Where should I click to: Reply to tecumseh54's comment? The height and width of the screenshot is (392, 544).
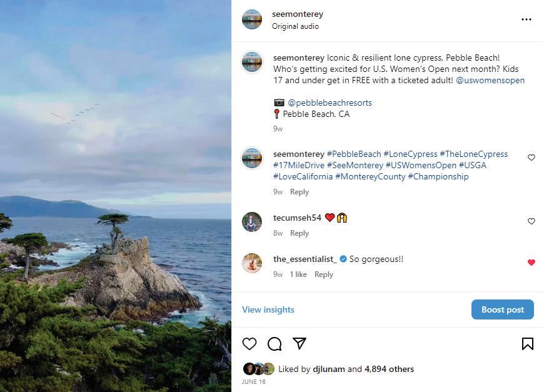click(x=300, y=233)
